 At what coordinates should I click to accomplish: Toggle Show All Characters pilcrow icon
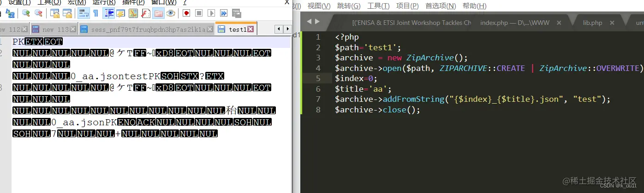[95, 13]
